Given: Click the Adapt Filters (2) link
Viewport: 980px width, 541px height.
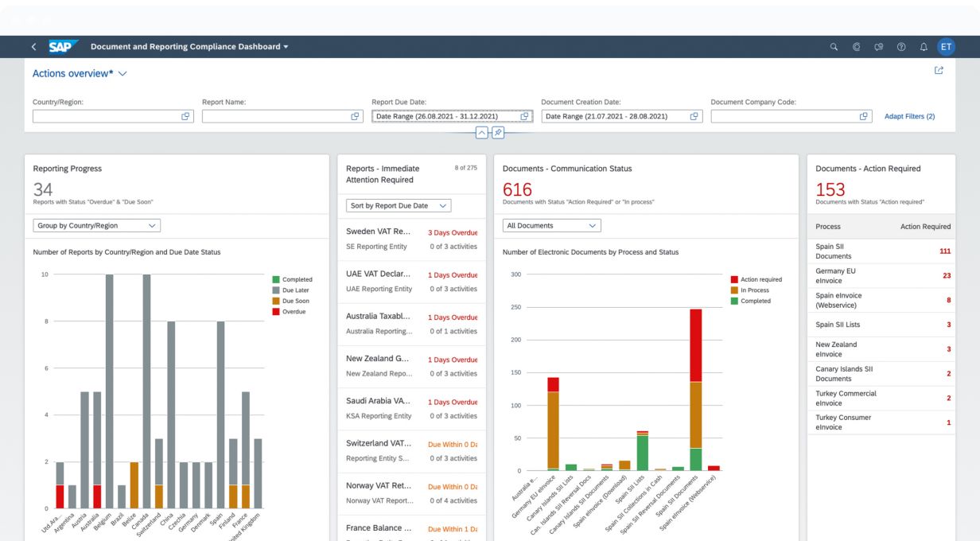Looking at the screenshot, I should 909,116.
